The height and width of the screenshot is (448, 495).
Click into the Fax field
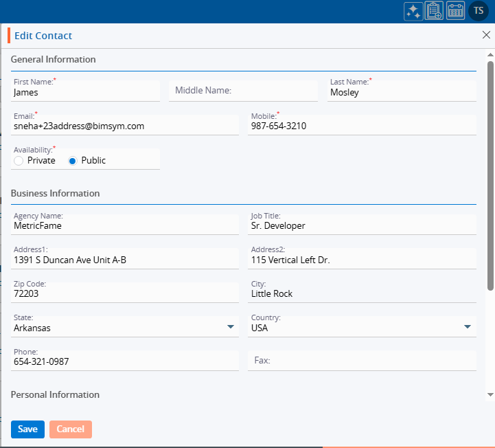[x=362, y=361]
